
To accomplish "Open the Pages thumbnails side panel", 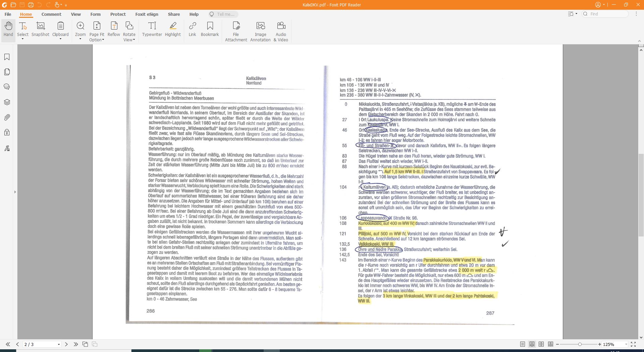I will click(7, 72).
